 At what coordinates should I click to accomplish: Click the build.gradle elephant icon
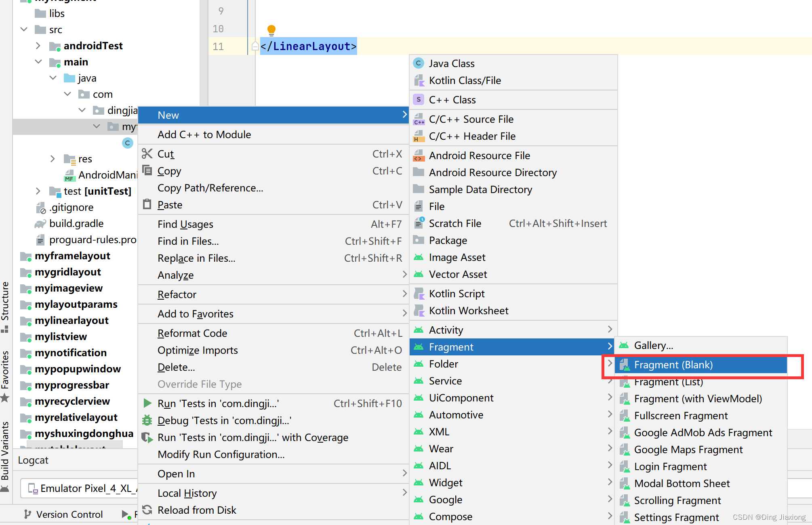(x=40, y=224)
